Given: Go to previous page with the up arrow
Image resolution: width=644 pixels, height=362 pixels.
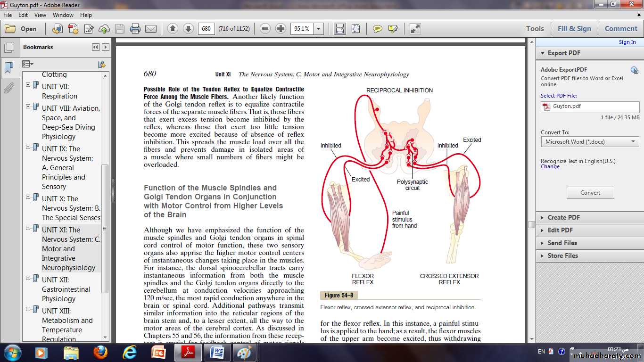Looking at the screenshot, I should coord(173,29).
